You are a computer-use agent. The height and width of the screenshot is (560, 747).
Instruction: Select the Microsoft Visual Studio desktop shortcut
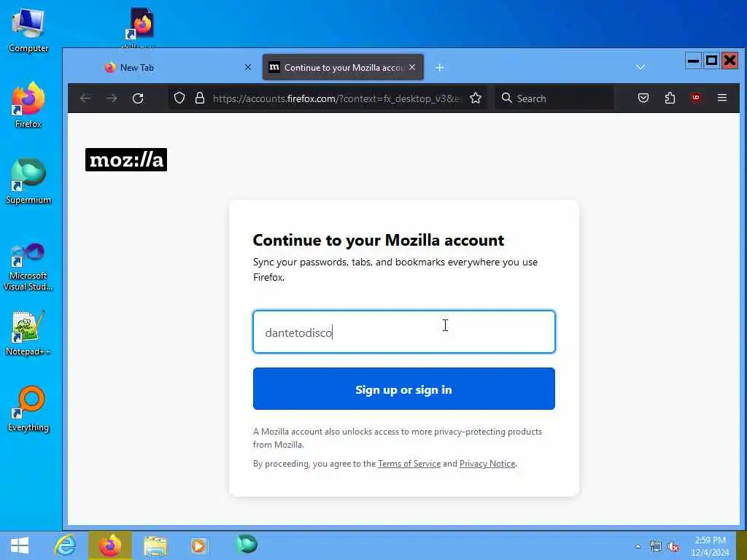click(x=28, y=265)
